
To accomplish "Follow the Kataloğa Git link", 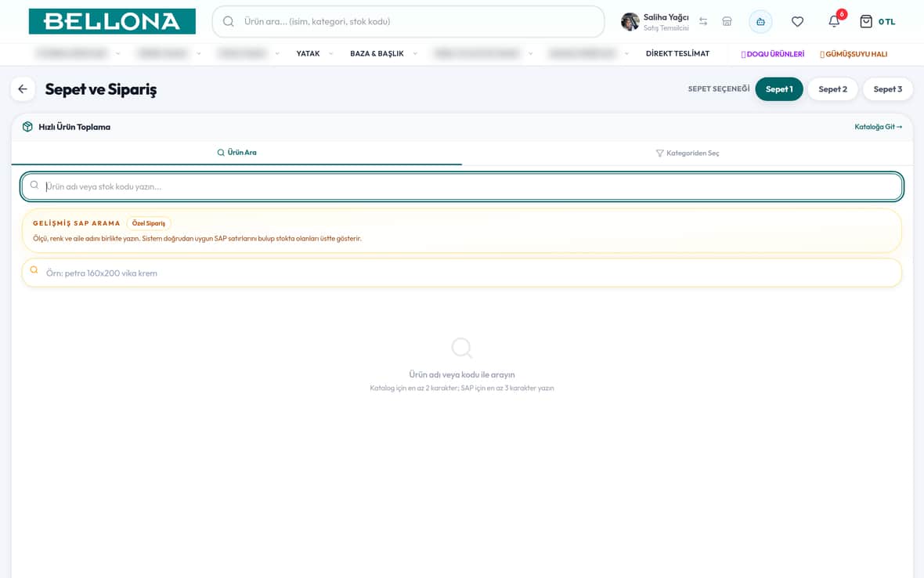I will [878, 127].
